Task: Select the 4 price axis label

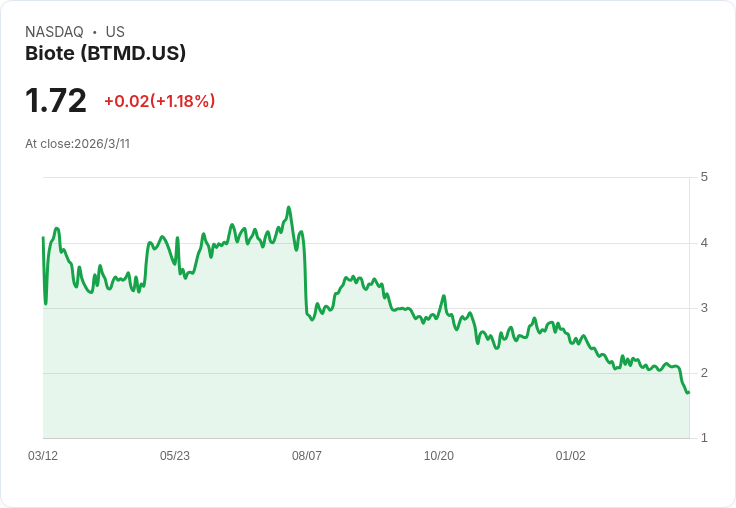Action: pos(705,242)
